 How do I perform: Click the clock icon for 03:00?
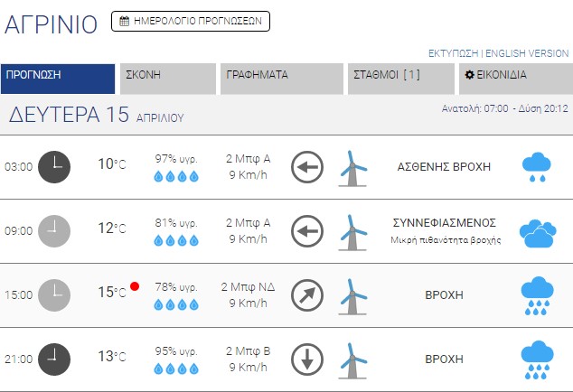(x=54, y=166)
